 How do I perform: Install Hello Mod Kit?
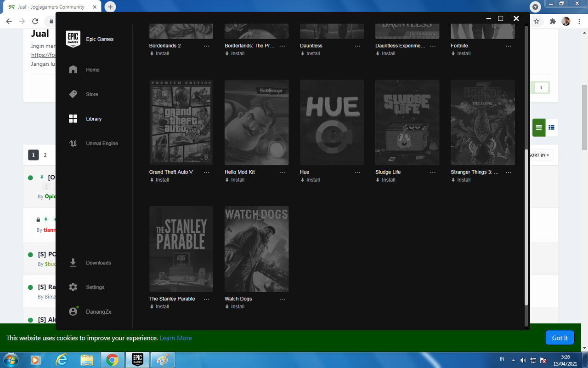[235, 180]
